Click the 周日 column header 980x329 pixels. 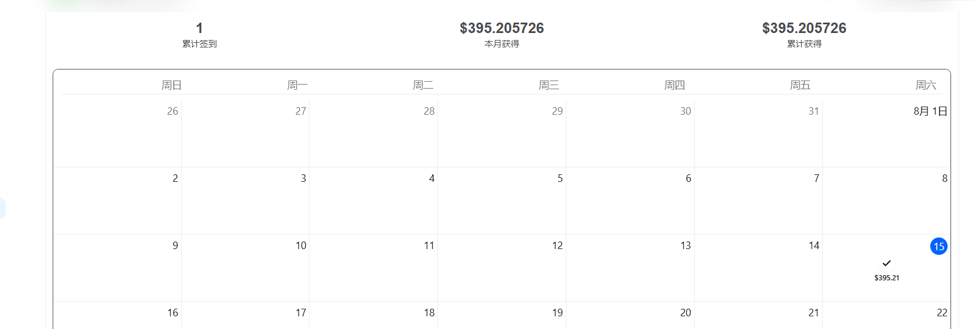172,85
